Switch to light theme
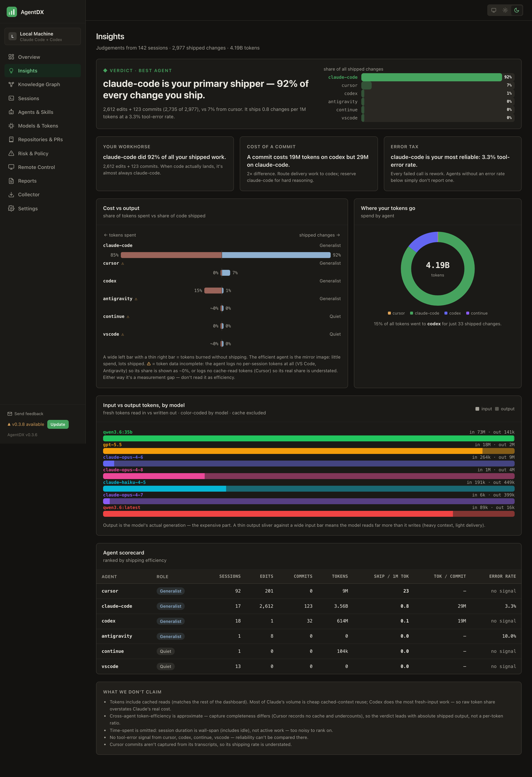The height and width of the screenshot is (777, 532). click(505, 10)
